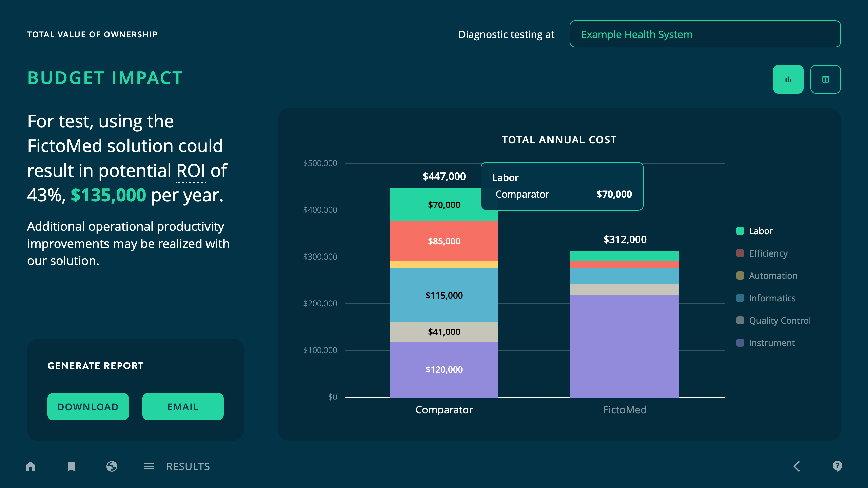Click the help question mark icon
Screen dimensions: 868x488
pos(837,466)
